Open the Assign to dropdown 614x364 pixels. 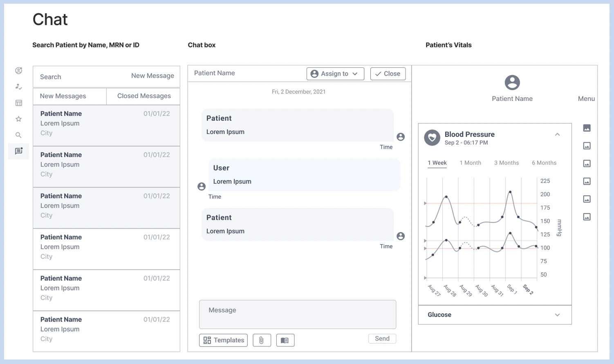coord(335,74)
